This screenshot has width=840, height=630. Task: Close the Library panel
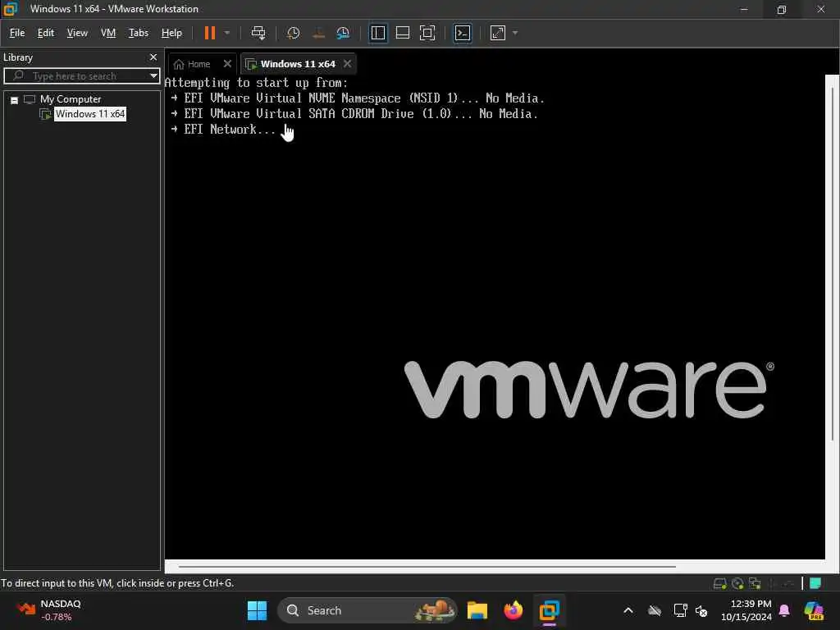(153, 57)
